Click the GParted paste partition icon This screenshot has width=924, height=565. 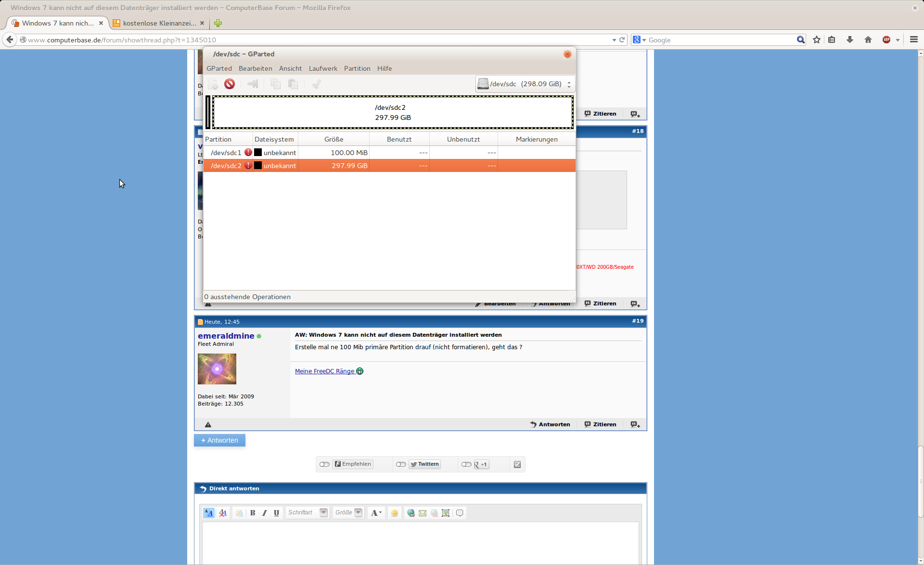tap(293, 84)
